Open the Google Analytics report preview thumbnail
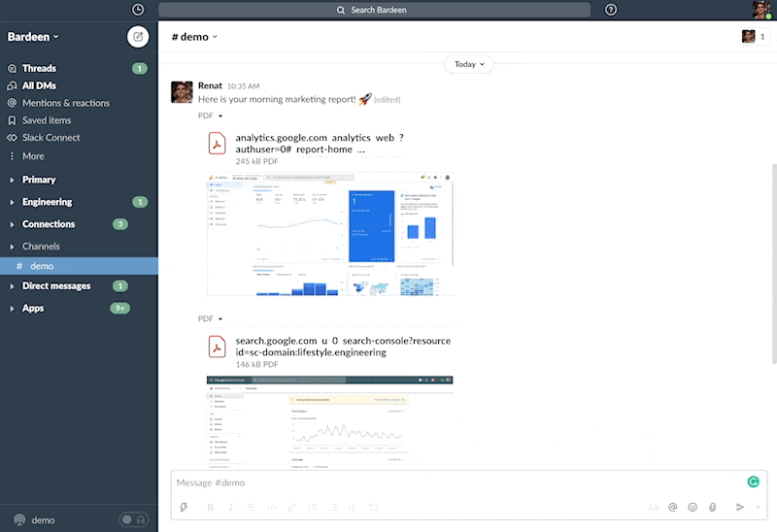 pyautogui.click(x=330, y=234)
